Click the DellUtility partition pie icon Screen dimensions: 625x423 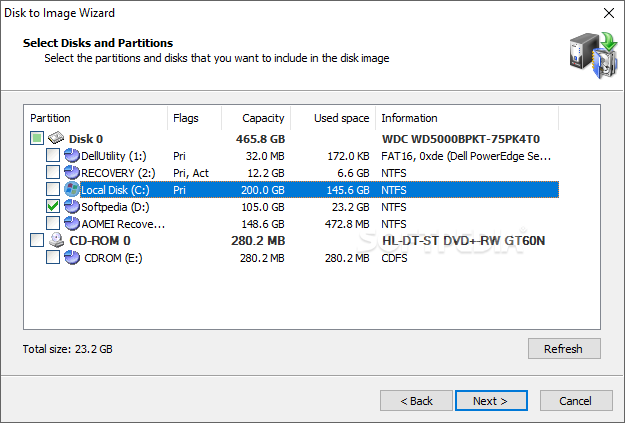point(72,155)
